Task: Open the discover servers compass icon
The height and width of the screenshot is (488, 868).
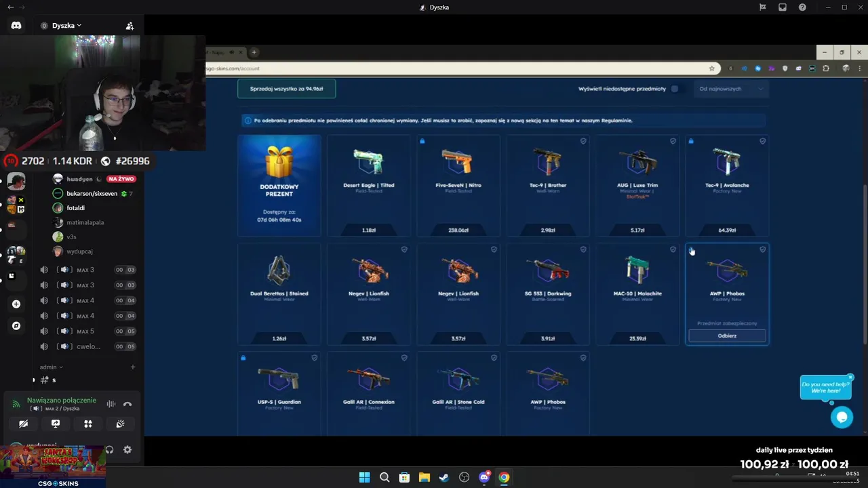Action: tap(16, 326)
